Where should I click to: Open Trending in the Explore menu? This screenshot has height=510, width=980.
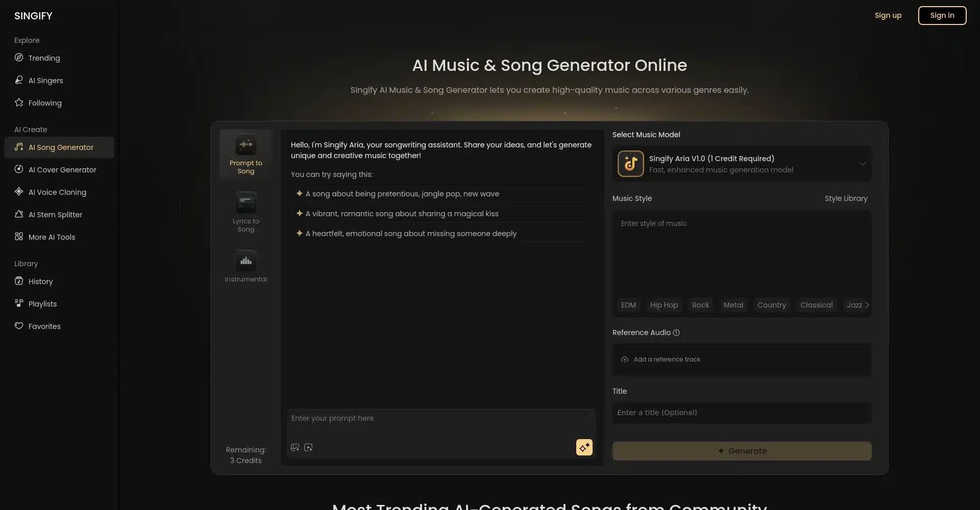coord(43,58)
